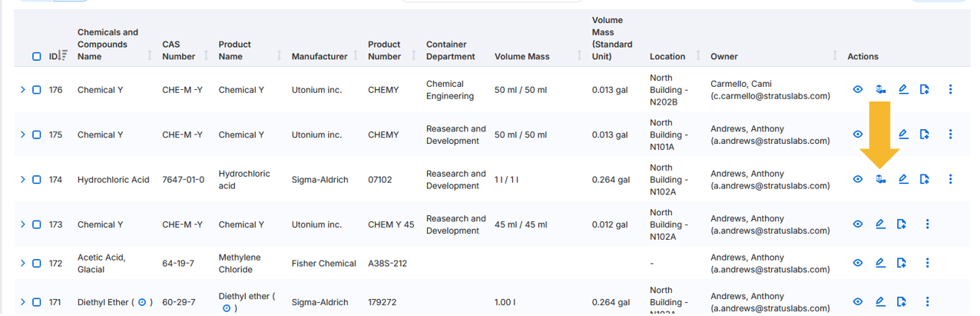Expand row 173 with the chevron
The width and height of the screenshot is (980, 316).
[23, 225]
